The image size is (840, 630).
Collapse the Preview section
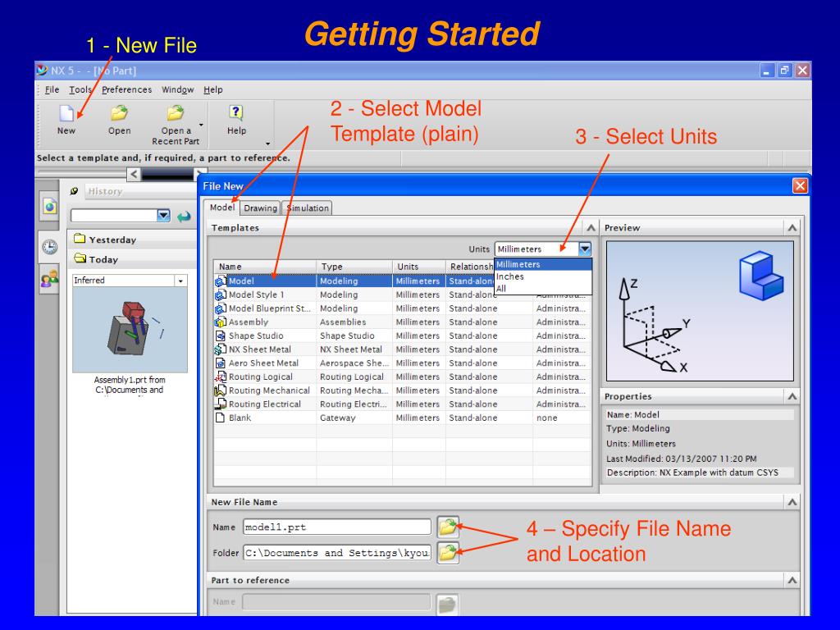792,228
